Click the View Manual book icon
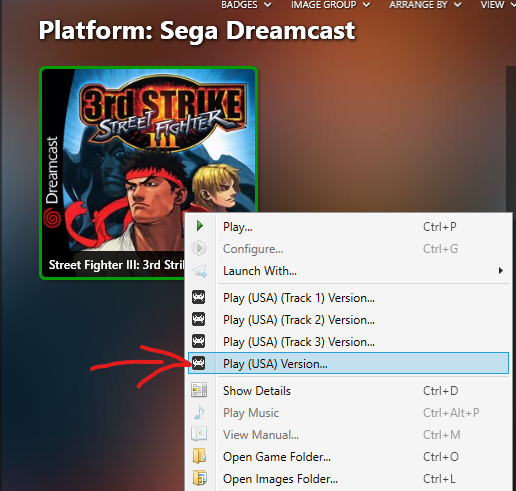Screen dimensions: 516x491 tap(199, 434)
